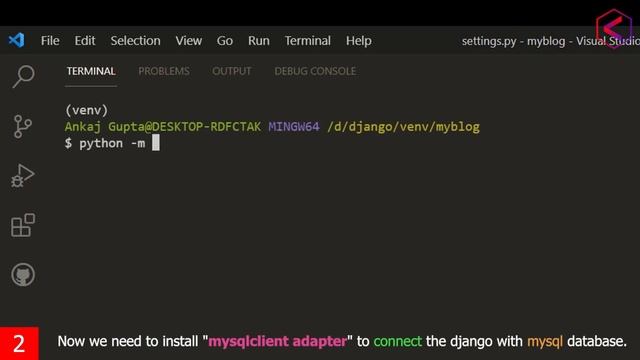This screenshot has width=640, height=360.
Task: Click the VS Code logo icon
Action: pos(16,40)
